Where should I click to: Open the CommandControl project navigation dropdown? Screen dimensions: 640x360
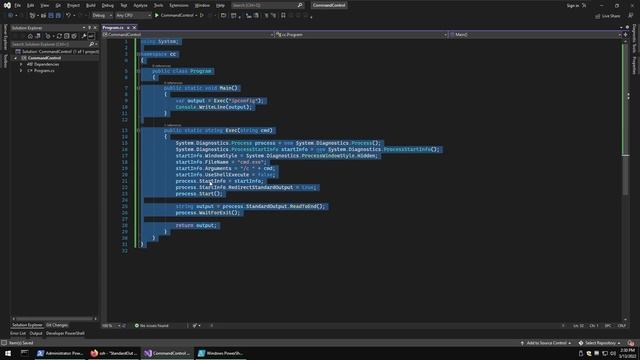[188, 35]
